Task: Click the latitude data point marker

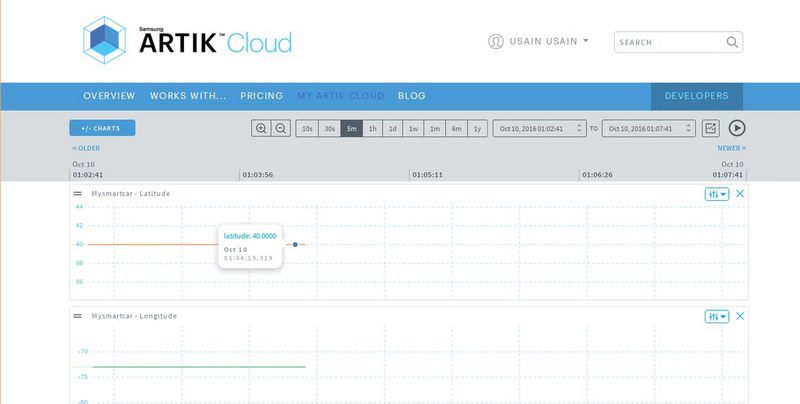Action: 295,244
